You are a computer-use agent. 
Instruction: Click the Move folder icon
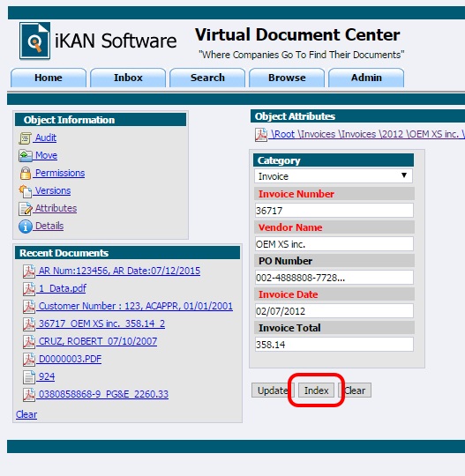[x=26, y=156]
